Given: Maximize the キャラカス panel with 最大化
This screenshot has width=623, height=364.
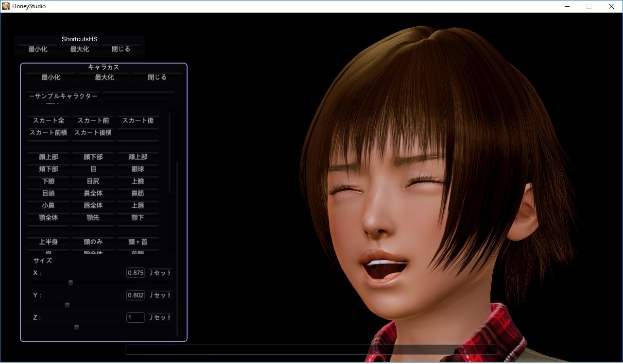Looking at the screenshot, I should (104, 77).
